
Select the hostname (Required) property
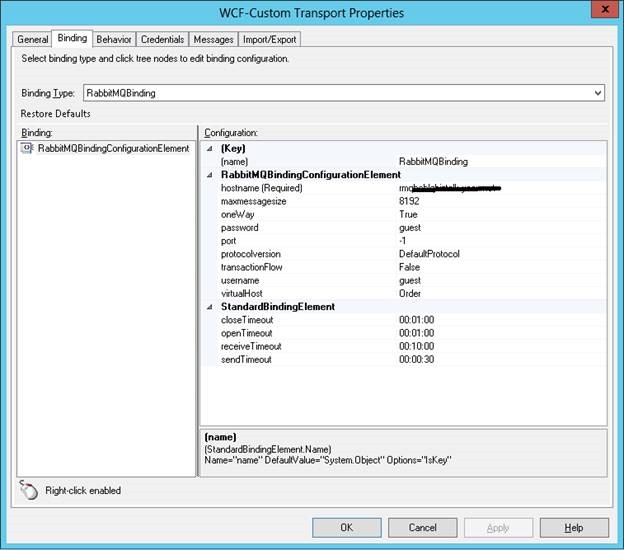(x=262, y=188)
